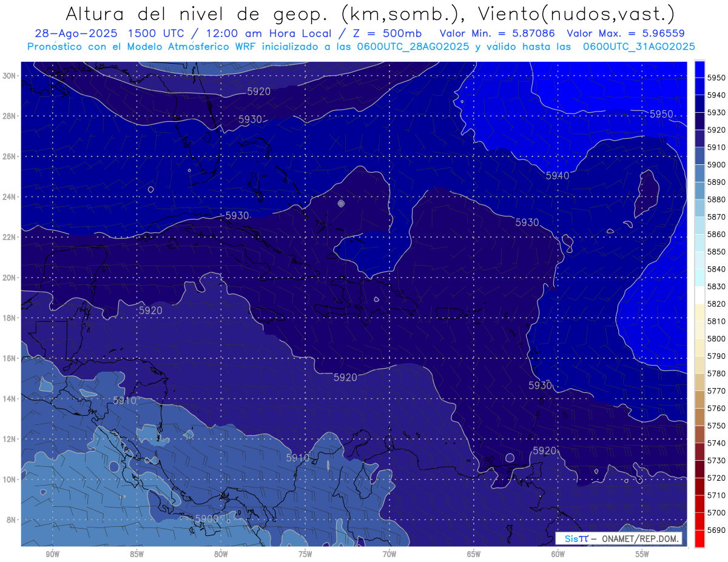Click the 5690 value on the color scale
Viewport: 728px width, 562px height.
pyautogui.click(x=716, y=530)
